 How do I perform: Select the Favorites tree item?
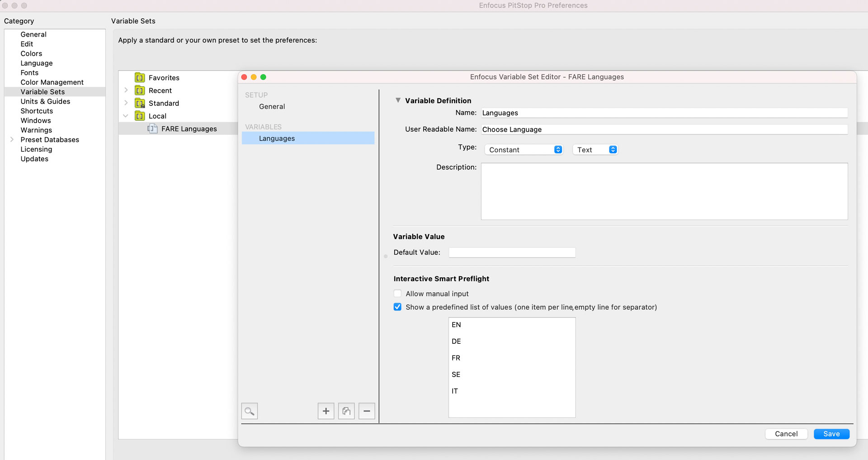point(164,78)
